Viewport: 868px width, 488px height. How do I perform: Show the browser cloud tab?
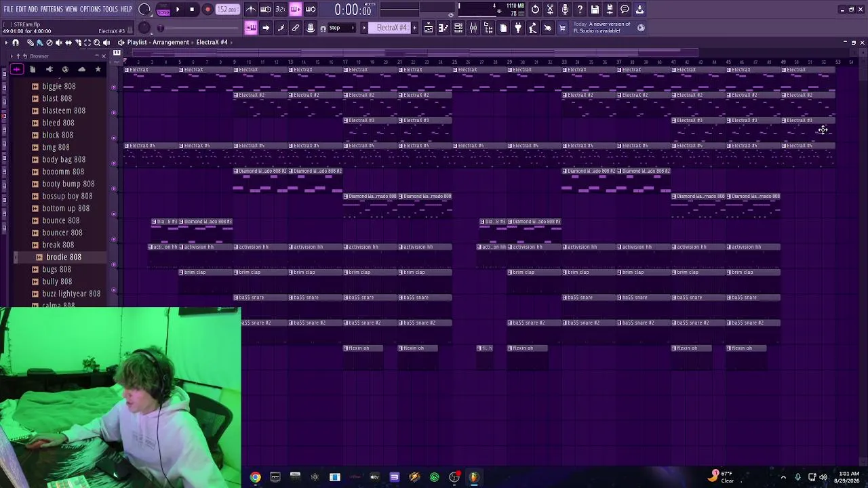tap(81, 69)
